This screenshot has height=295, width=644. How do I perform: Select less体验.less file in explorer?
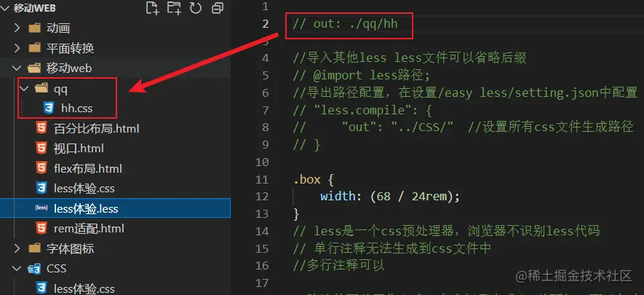(x=86, y=208)
